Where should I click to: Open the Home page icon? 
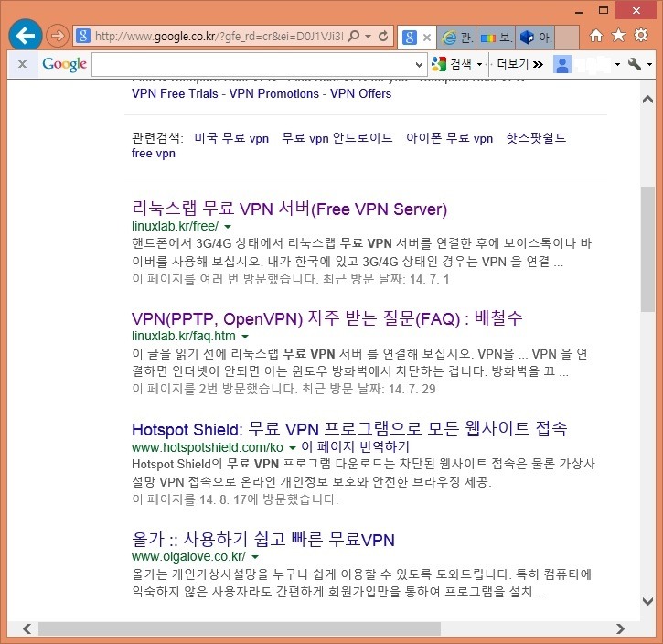tap(596, 36)
